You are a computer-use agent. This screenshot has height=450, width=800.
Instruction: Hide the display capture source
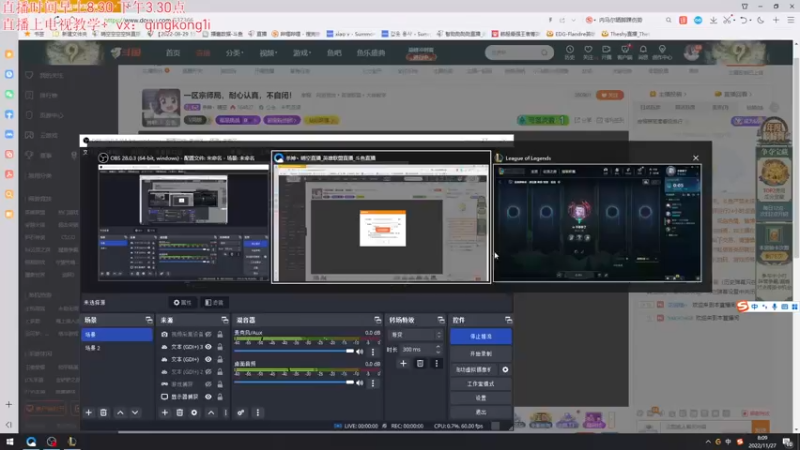[208, 396]
